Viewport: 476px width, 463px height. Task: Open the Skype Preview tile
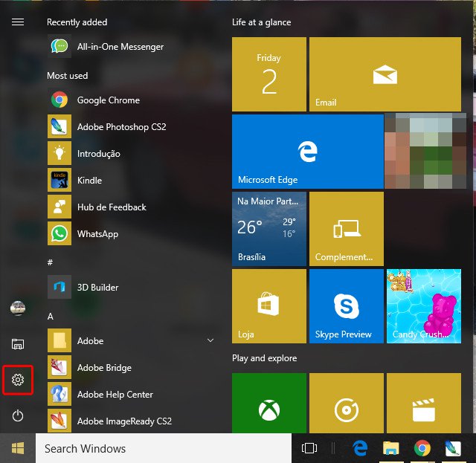pyautogui.click(x=347, y=306)
